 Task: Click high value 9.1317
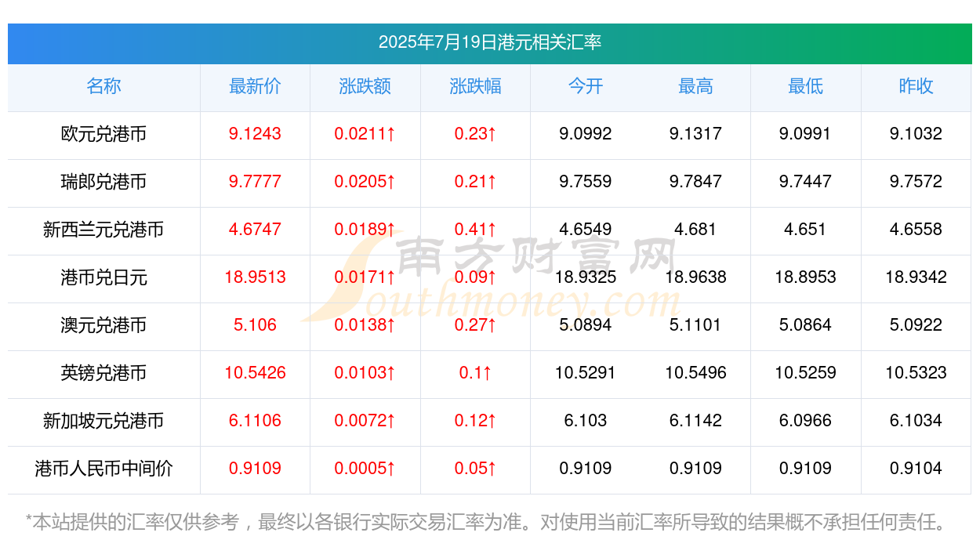click(695, 134)
